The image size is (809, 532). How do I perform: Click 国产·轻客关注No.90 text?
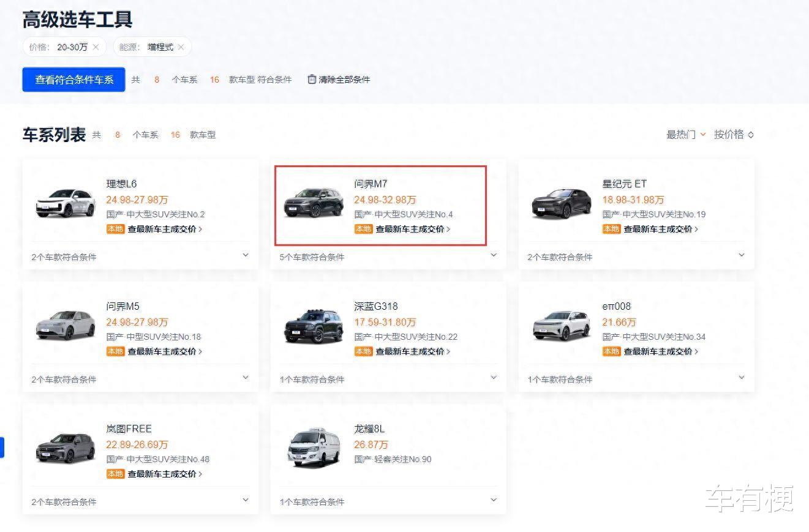click(393, 459)
